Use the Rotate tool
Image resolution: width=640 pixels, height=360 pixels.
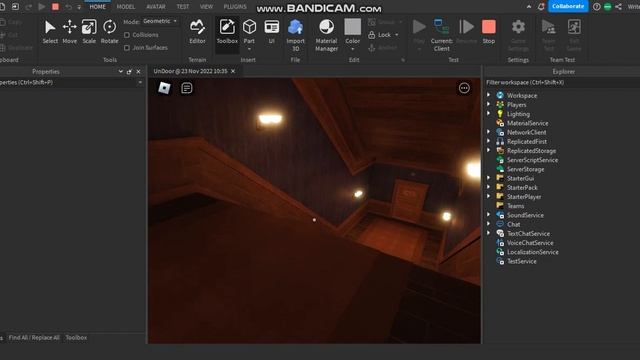(109, 31)
